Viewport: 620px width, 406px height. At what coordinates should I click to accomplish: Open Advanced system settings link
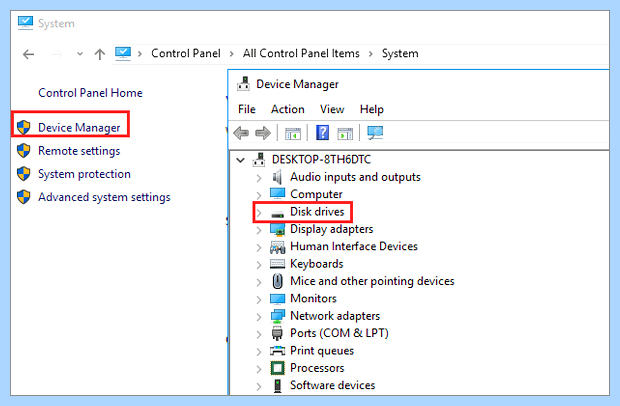(x=104, y=197)
